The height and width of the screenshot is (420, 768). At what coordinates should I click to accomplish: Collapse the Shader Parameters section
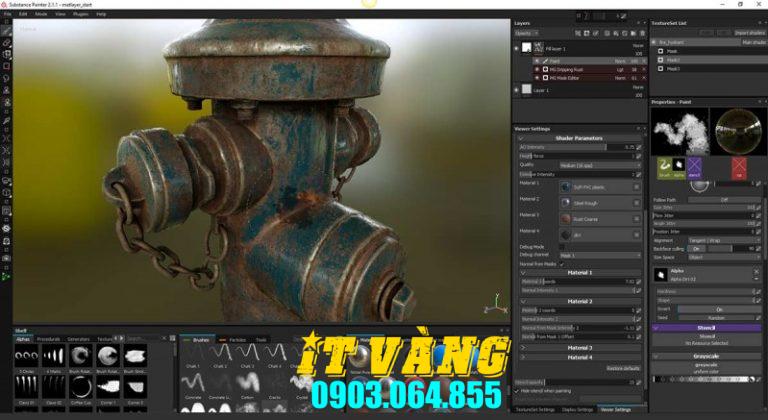point(523,138)
